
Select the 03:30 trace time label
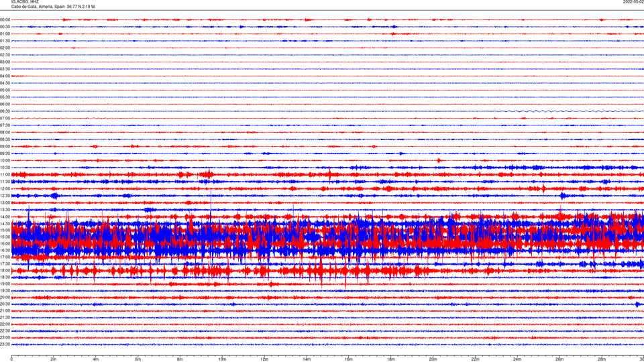[5, 69]
